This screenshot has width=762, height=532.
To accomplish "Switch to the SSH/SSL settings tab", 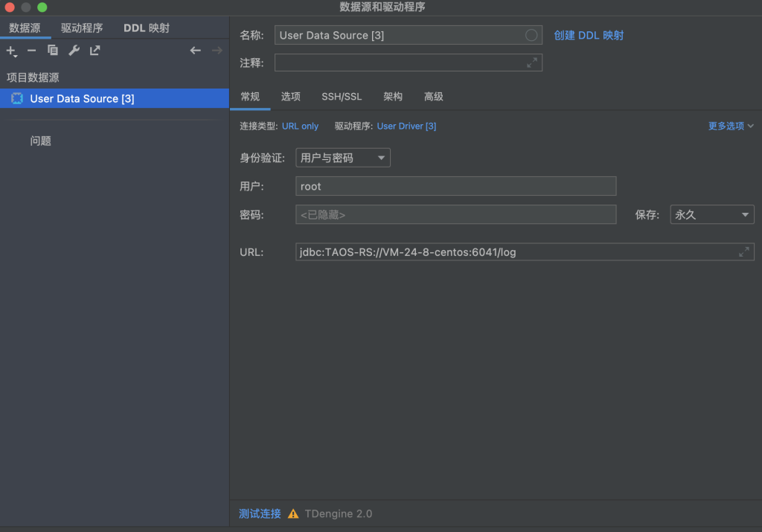I will [341, 96].
